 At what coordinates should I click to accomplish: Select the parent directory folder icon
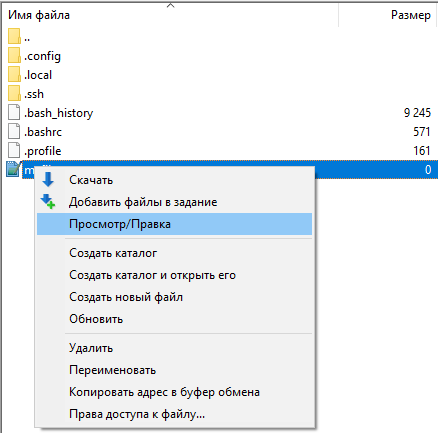(14, 36)
